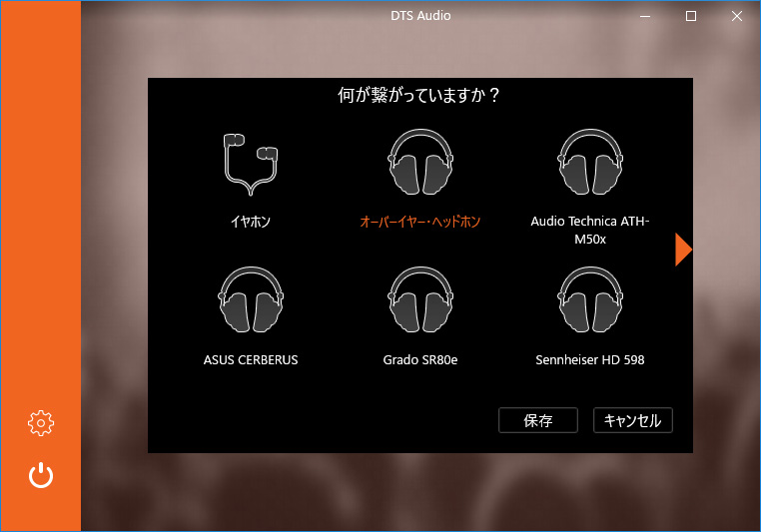Open settings via the gear icon

41,423
